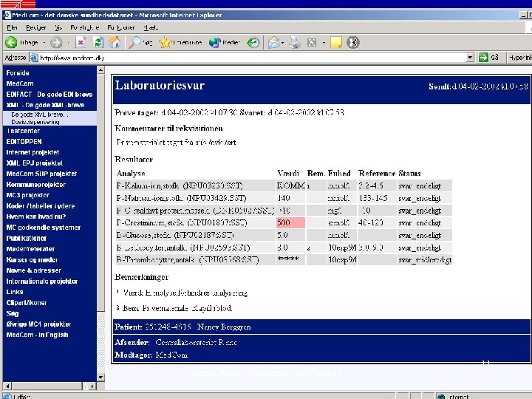Open the Navne & adresser link
The width and height of the screenshot is (532, 399).
coord(33,270)
